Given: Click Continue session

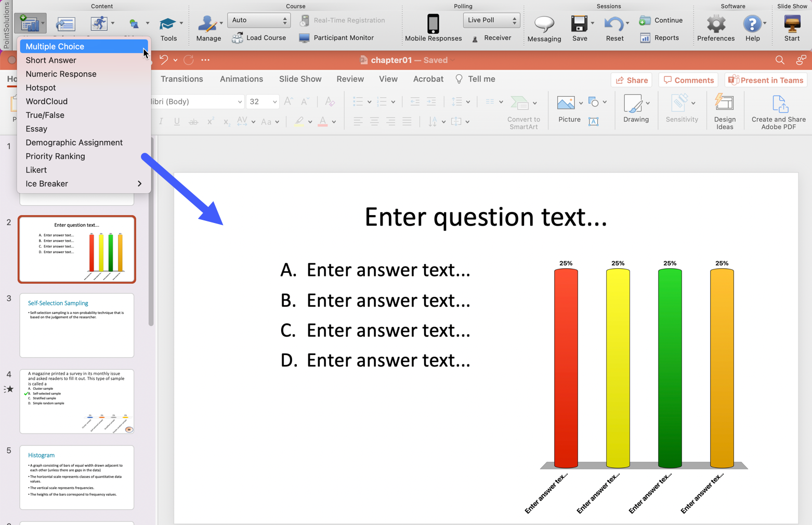Looking at the screenshot, I should (x=661, y=20).
